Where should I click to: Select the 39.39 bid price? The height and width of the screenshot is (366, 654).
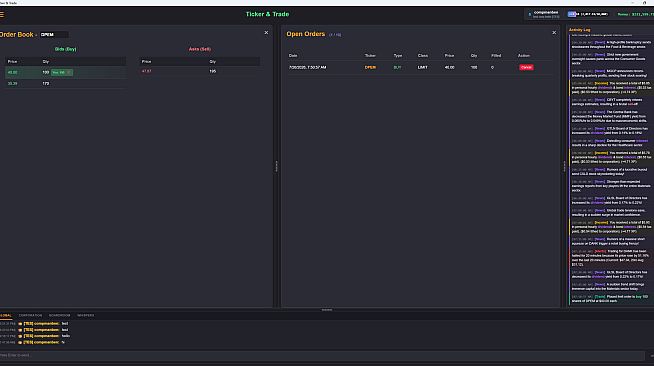(13, 83)
